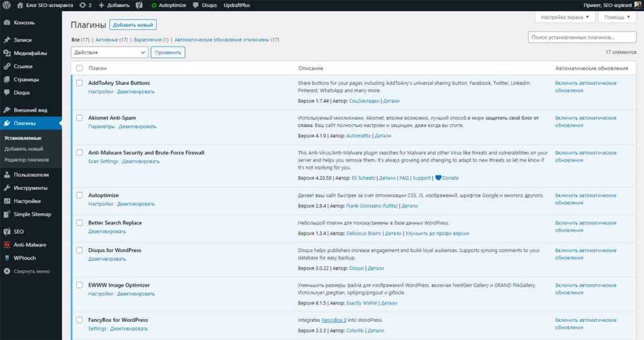
Task: Click the Добавить новый button
Action: pos(133,25)
